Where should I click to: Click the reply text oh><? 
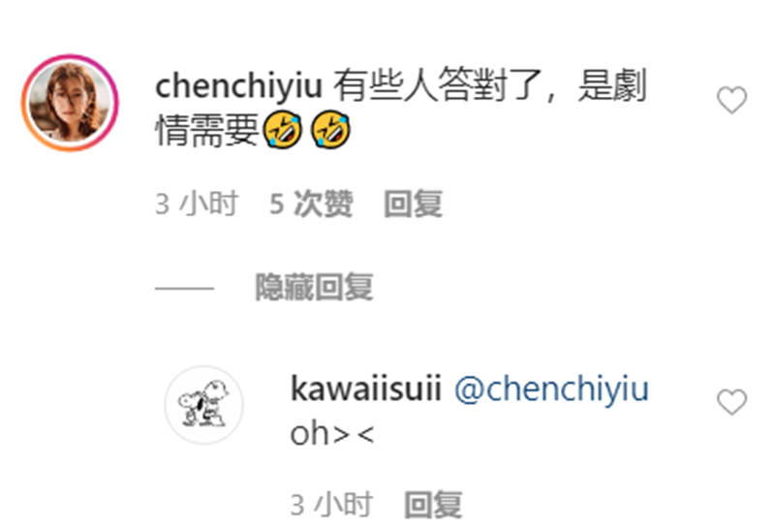coord(332,434)
